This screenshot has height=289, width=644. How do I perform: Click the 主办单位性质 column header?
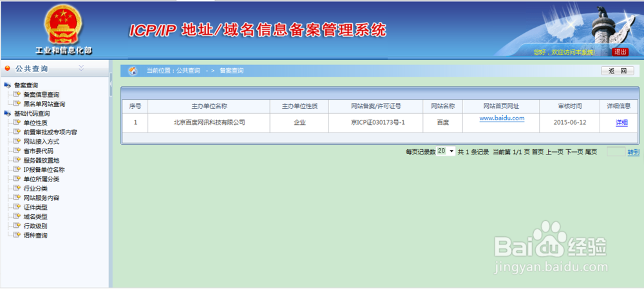(x=299, y=106)
